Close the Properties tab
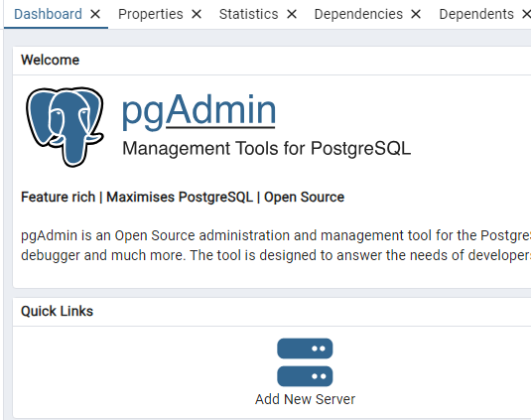The image size is (531, 420). pos(197,14)
